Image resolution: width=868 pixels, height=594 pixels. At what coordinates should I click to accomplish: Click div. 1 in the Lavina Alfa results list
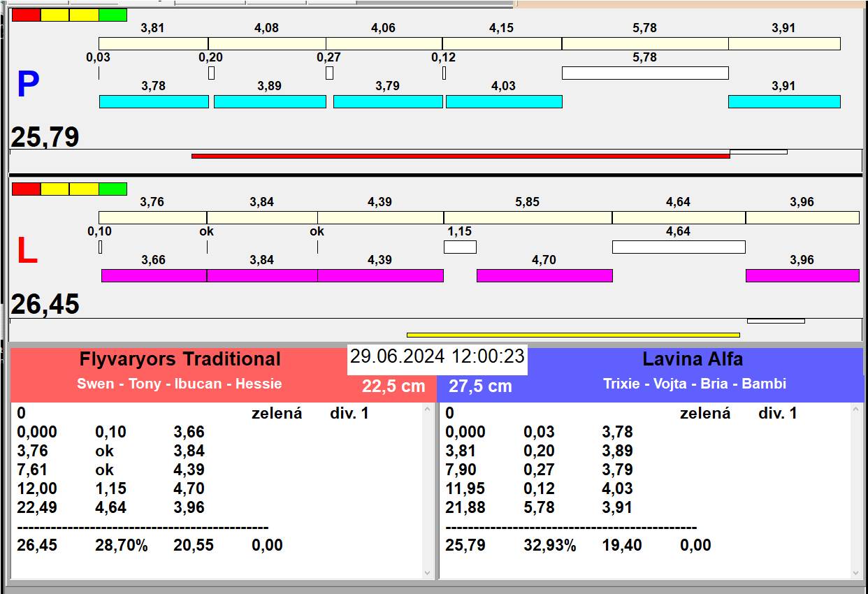click(x=778, y=413)
